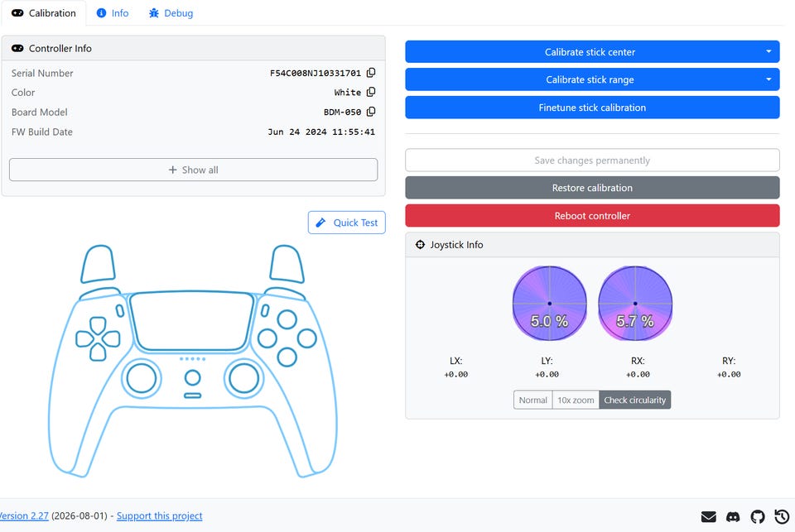Click the left analog stick on controller diagram

142,378
